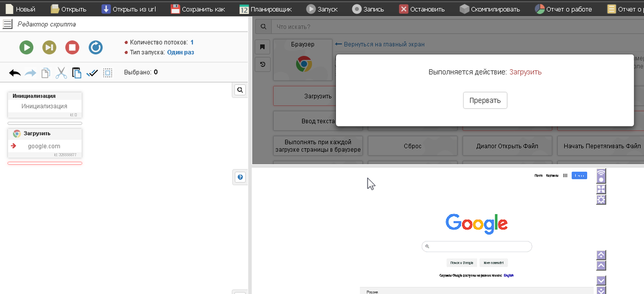Image resolution: width=644 pixels, height=294 pixels.
Task: Click Выполнять при каждой загрузке страницы tile
Action: click(318, 145)
